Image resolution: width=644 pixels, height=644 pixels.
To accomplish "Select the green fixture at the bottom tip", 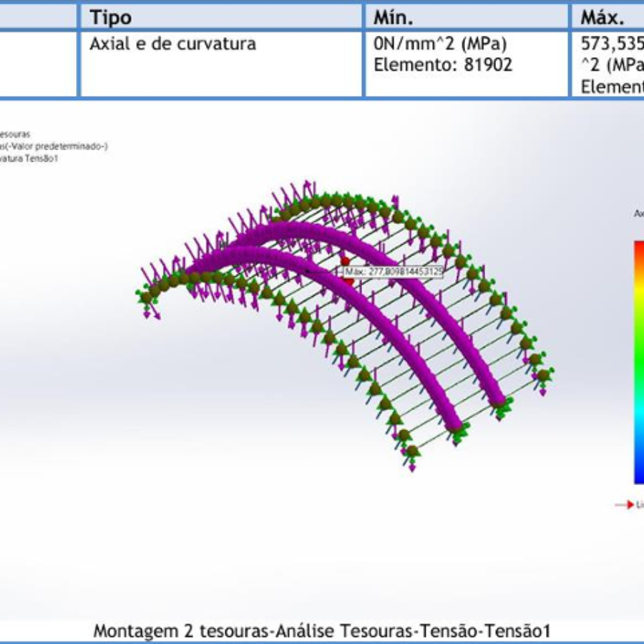I will [x=412, y=452].
